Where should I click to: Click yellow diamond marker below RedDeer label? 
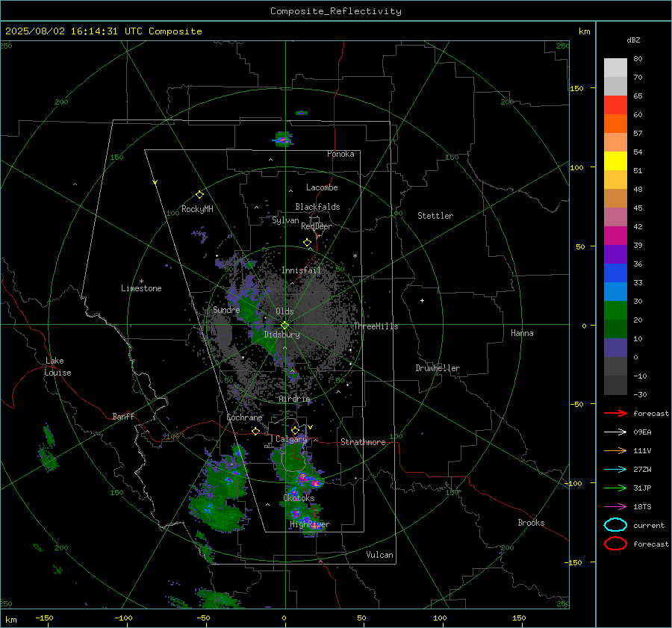pos(308,242)
